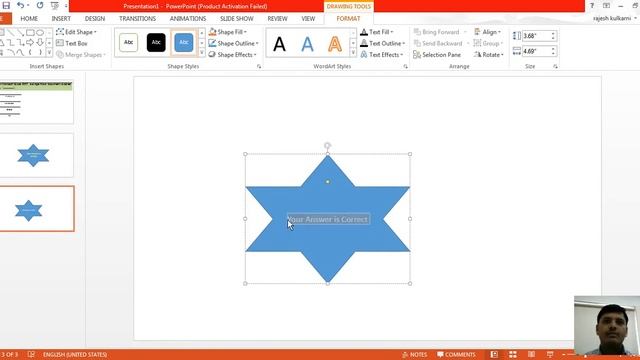This screenshot has width=640, height=360.
Task: Open the WordArt Styles dialog launcher
Action: pyautogui.click(x=405, y=66)
